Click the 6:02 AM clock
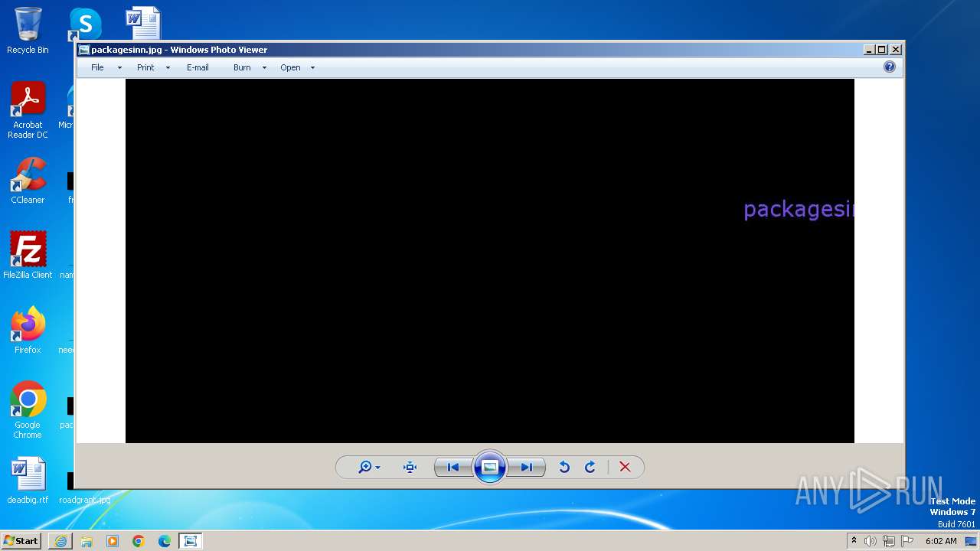The width and height of the screenshot is (980, 551). 941,541
